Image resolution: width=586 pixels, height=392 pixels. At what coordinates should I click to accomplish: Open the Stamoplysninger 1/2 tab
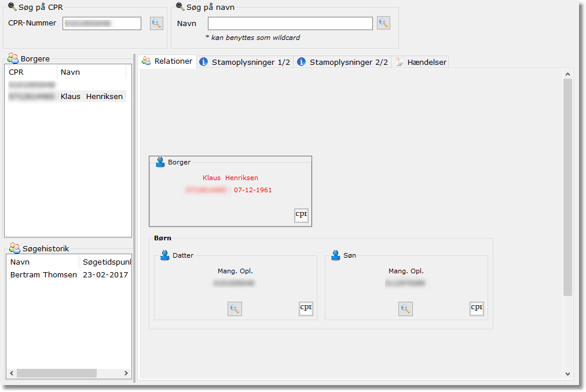coord(245,62)
